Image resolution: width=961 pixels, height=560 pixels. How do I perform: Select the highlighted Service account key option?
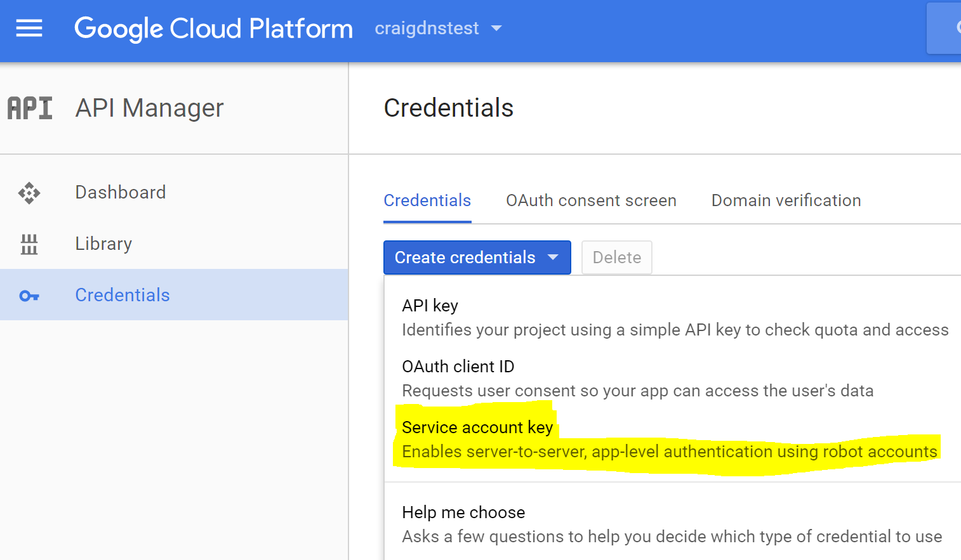coord(477,427)
